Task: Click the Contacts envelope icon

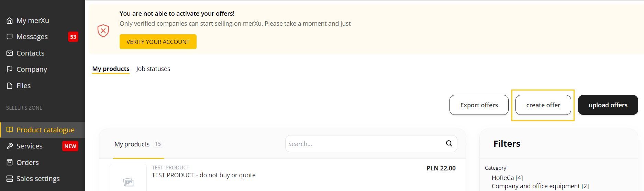Action: (10, 53)
